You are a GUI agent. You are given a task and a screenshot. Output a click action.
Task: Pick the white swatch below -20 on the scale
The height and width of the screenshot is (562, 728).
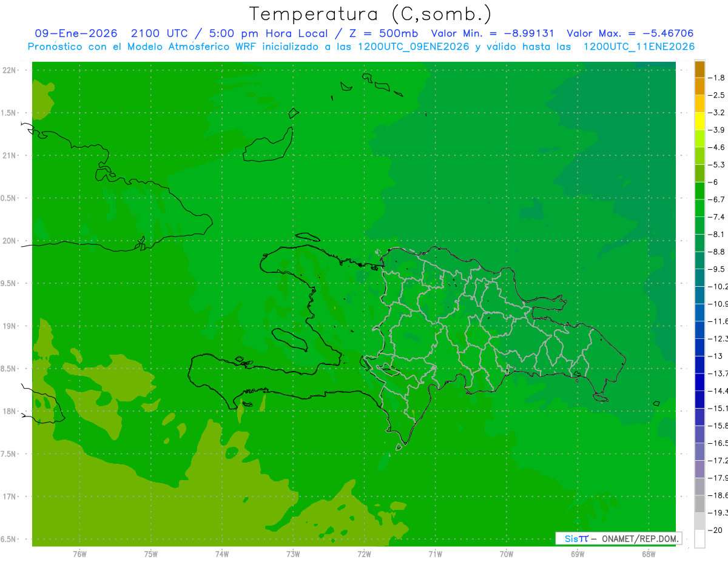click(699, 539)
